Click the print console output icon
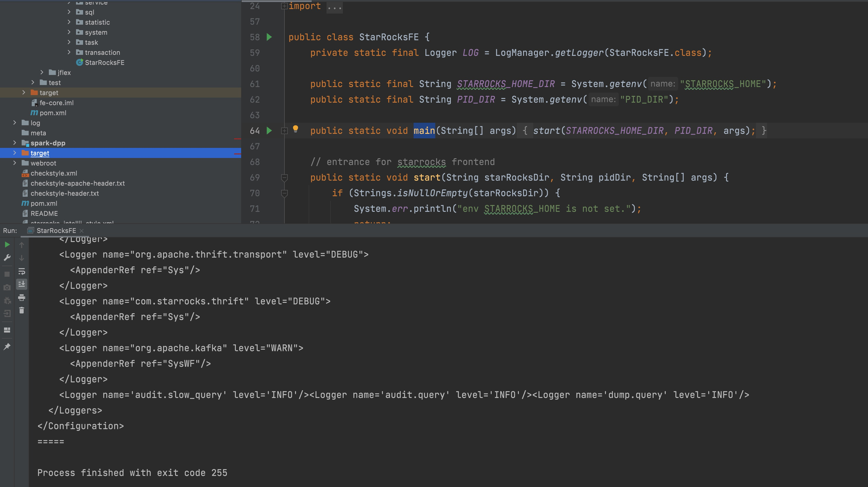 (22, 297)
